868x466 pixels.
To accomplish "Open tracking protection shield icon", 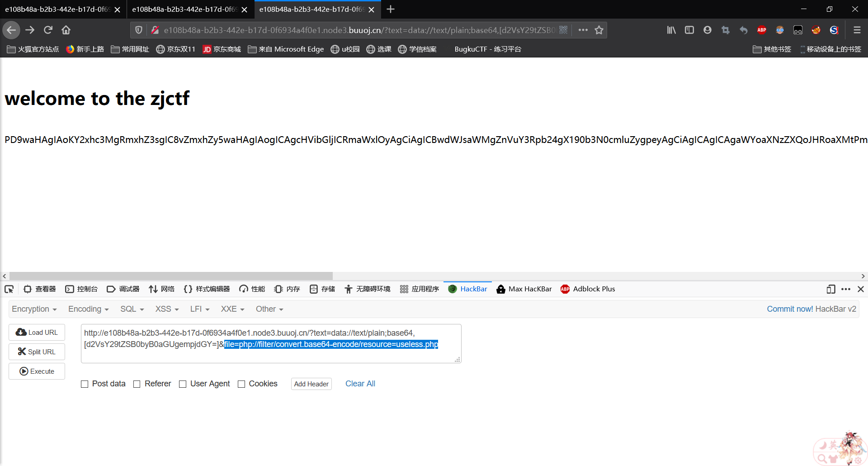I will [139, 30].
